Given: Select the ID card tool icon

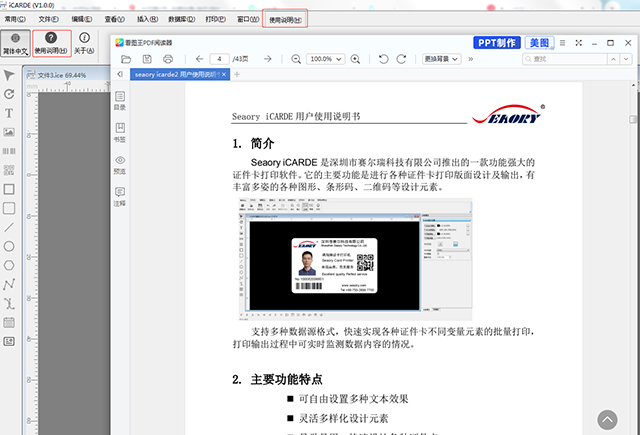Looking at the screenshot, I should click(x=9, y=341).
